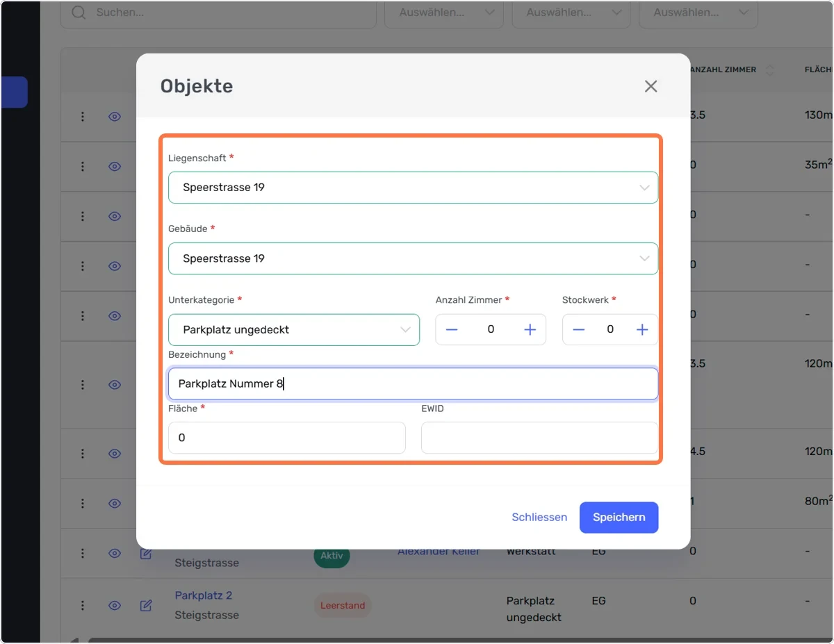Click the Schliessen link
The width and height of the screenshot is (834, 644).
pyautogui.click(x=539, y=517)
